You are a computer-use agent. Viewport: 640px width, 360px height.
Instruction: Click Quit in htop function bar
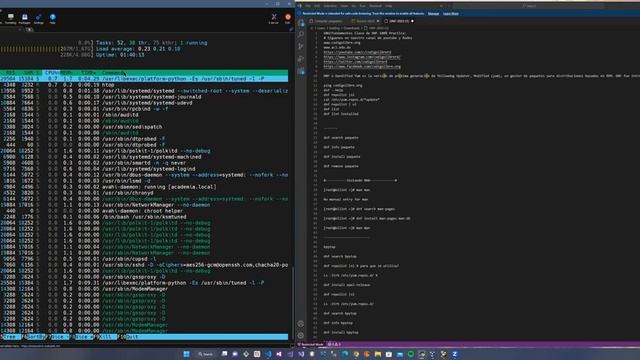tap(133, 337)
